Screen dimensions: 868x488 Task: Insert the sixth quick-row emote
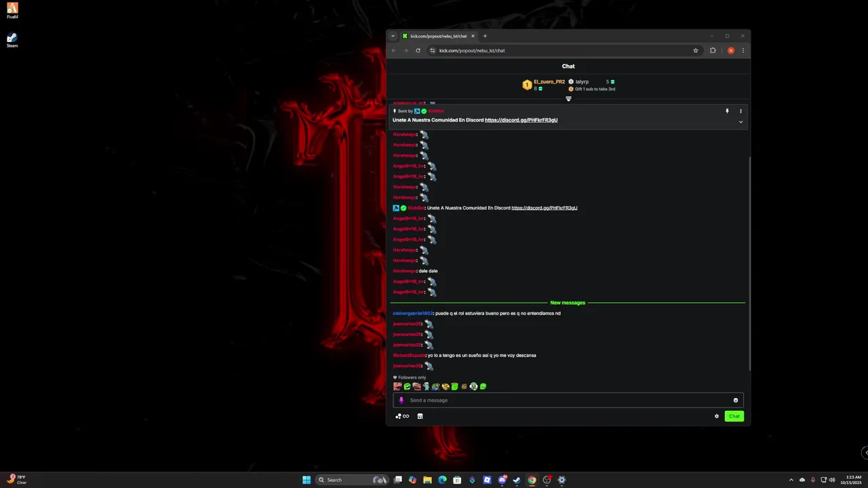coord(445,386)
